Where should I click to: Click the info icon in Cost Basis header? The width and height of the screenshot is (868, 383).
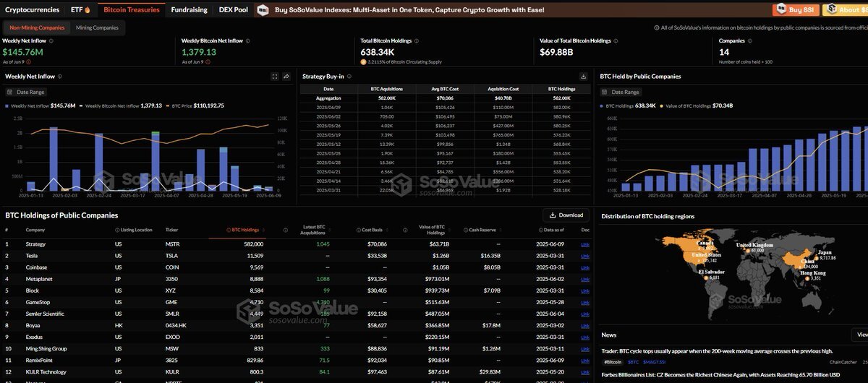click(x=359, y=230)
